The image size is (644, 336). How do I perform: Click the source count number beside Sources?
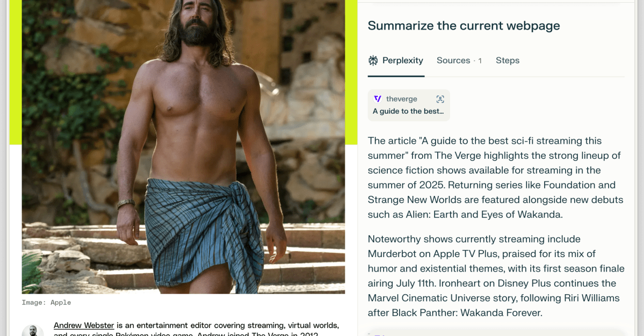[x=480, y=61]
